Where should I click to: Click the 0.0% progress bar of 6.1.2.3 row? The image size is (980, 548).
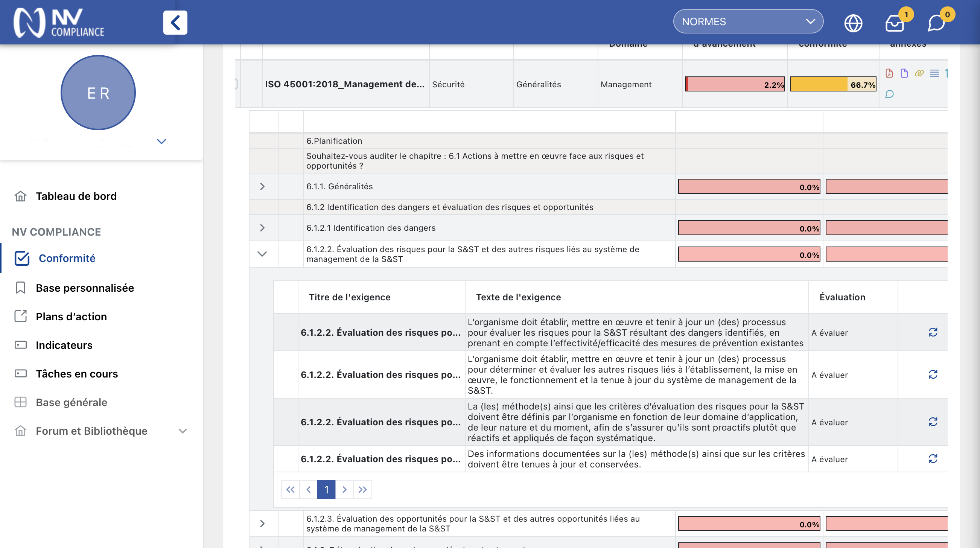(x=749, y=524)
